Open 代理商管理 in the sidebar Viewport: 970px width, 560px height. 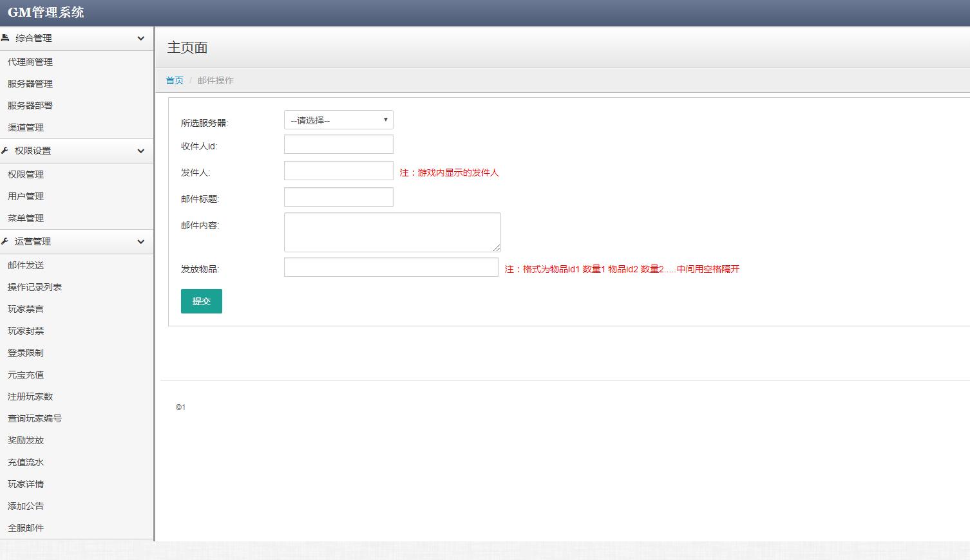click(30, 62)
